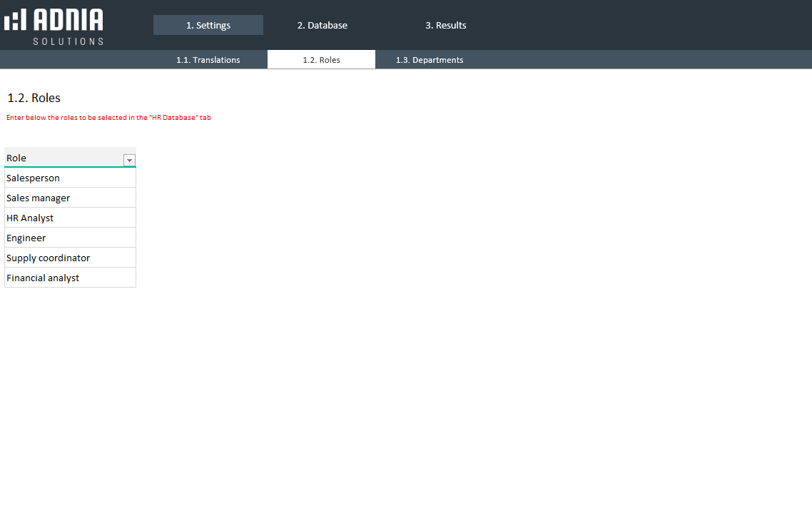
Task: Click the SOLUTIONS text under the logo
Action: tap(68, 41)
